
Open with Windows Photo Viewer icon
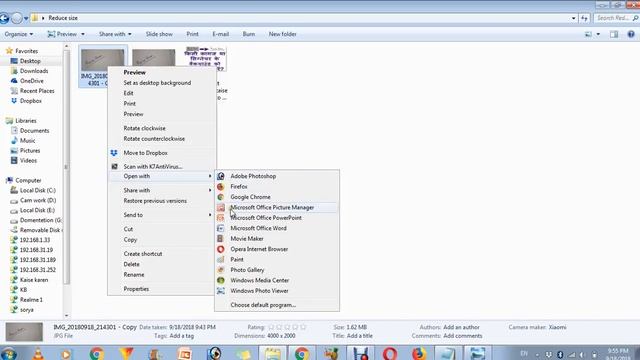(221, 291)
